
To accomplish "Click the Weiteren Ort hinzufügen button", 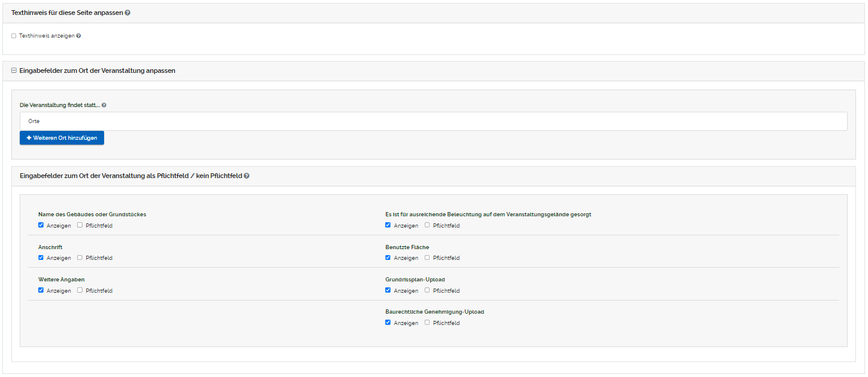I will (x=62, y=138).
